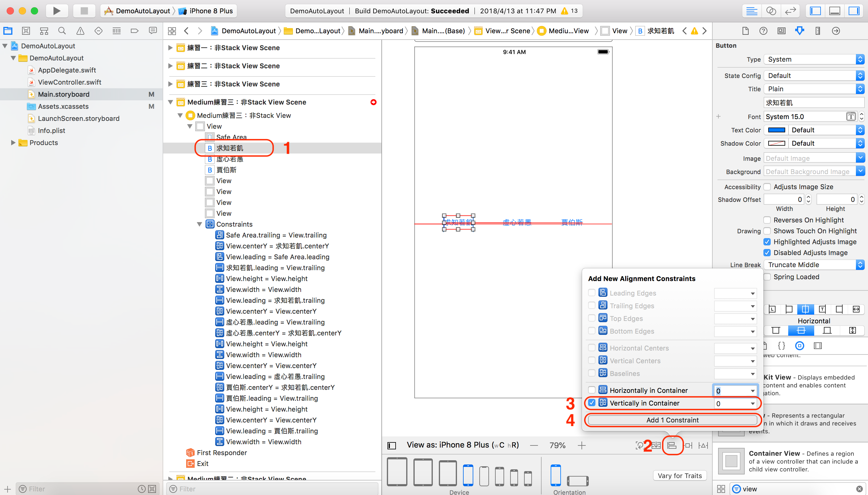Hide the right Utilities panel with toolbar toggle
Image resolution: width=868 pixels, height=495 pixels.
click(854, 11)
